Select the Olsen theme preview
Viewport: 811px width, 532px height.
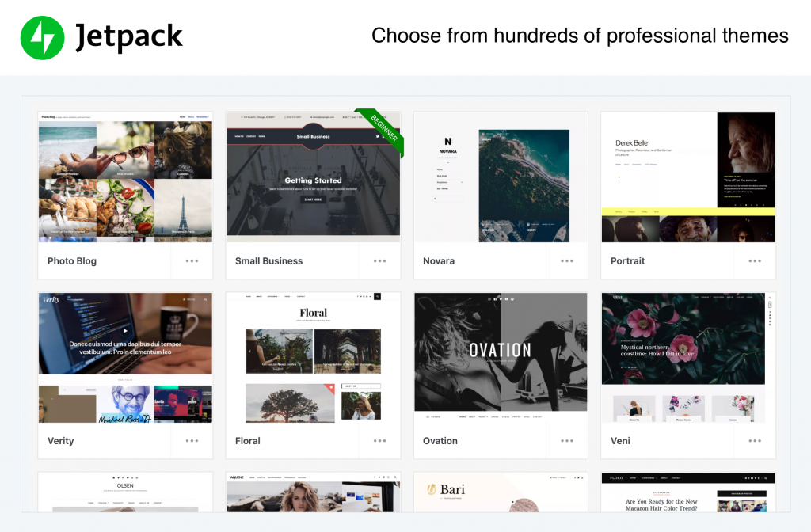[125, 492]
